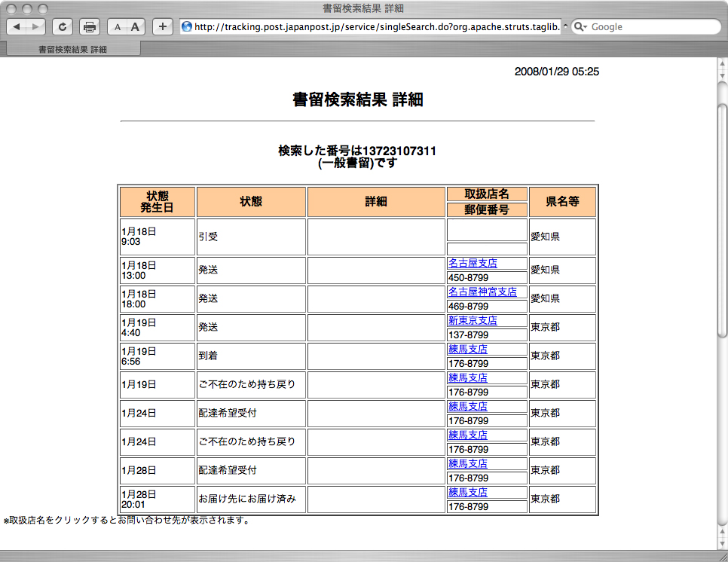Viewport: 728px width, 562px height.
Task: Close the Safari window with the red button
Action: point(11,9)
